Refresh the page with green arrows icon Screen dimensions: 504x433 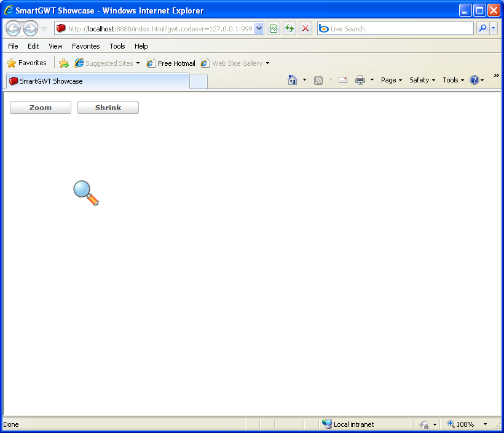pyautogui.click(x=289, y=29)
